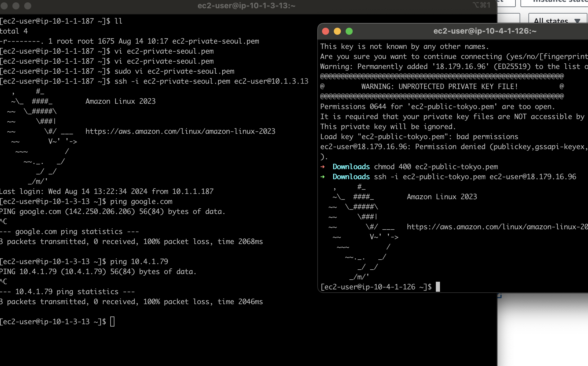
Task: Click the red arrow before chmod 400 command
Action: pos(323,167)
